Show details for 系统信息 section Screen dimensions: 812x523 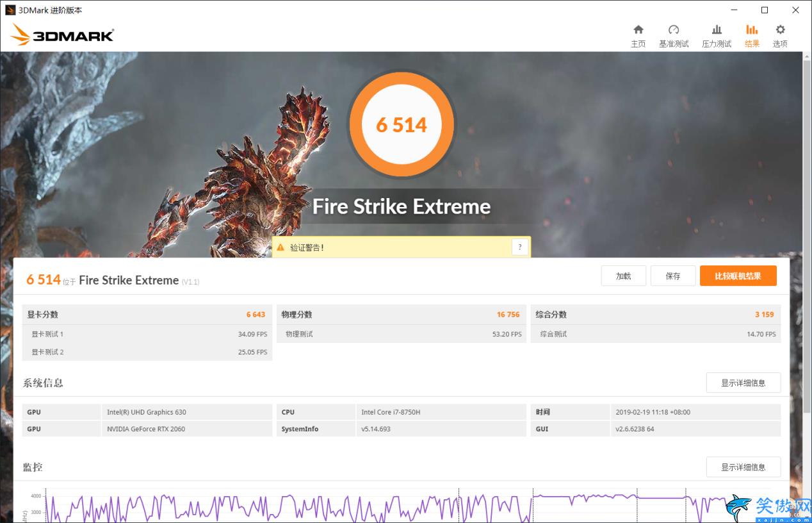(743, 383)
